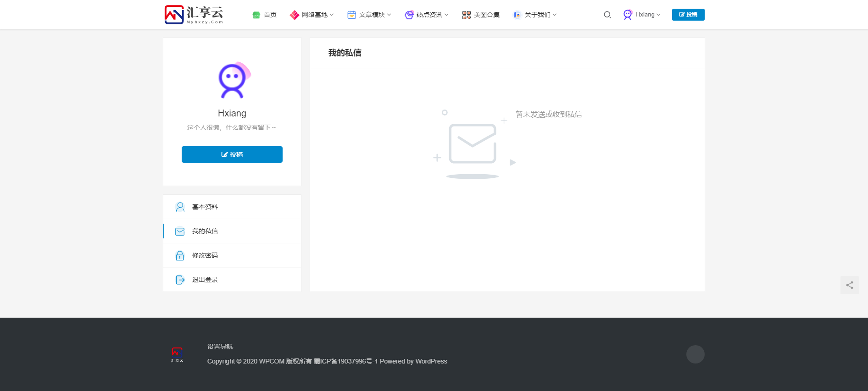Click the lock icon beside 修改密码
Image resolution: width=868 pixels, height=391 pixels.
180,255
